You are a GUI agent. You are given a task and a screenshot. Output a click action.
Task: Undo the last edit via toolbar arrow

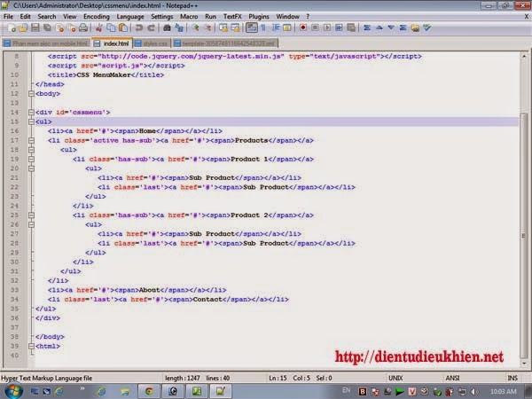pos(139,28)
